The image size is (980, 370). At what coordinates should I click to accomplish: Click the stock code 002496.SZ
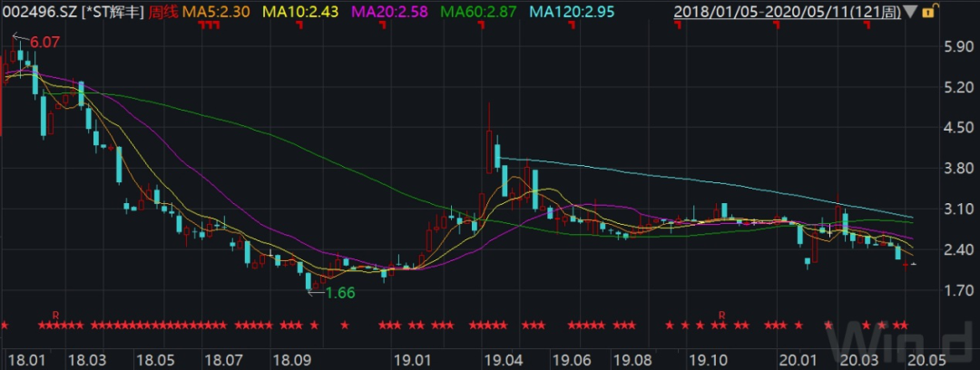point(39,11)
